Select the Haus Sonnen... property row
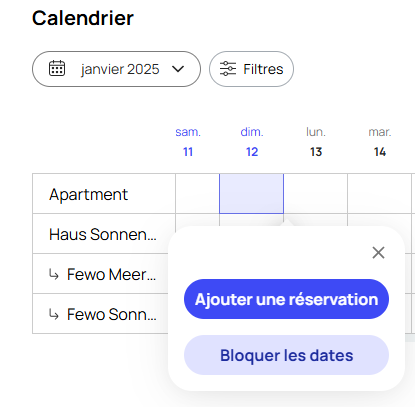415x407 pixels. (104, 234)
